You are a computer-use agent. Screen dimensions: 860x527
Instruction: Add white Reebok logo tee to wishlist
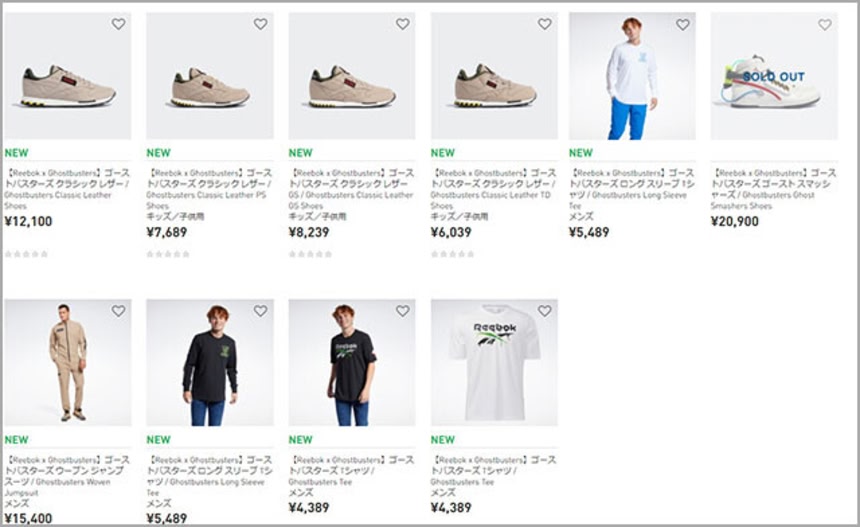544,311
